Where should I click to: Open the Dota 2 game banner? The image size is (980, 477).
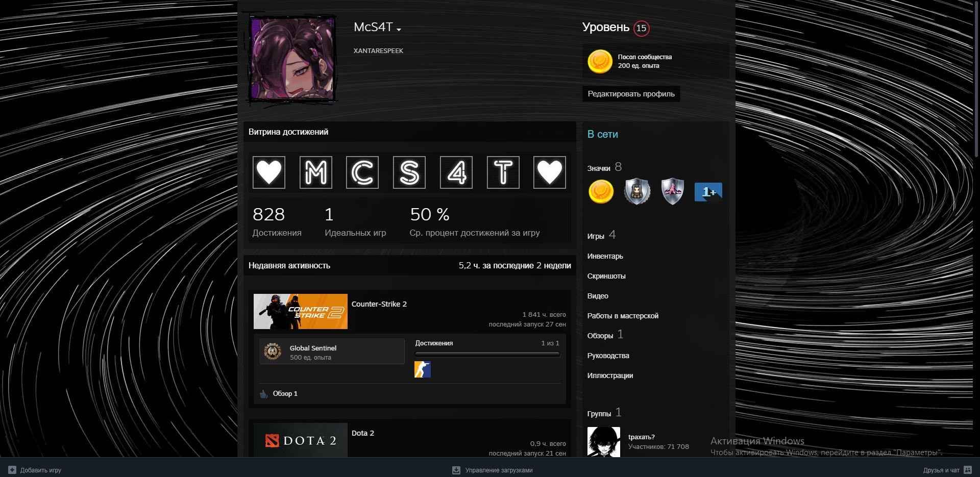click(301, 440)
